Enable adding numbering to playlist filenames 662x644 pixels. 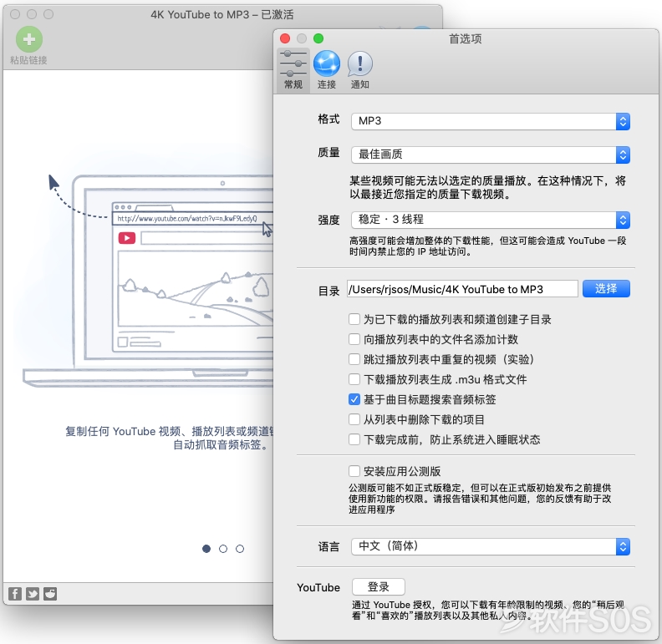pos(354,339)
